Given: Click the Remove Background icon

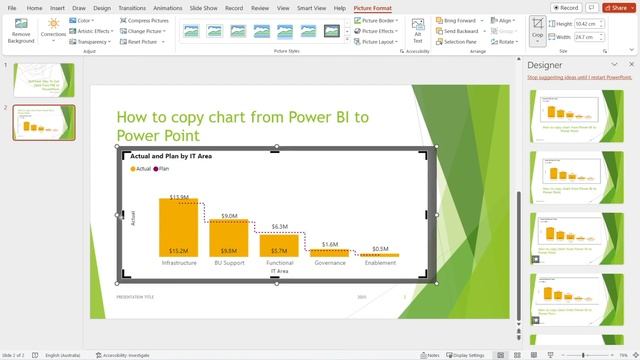Looking at the screenshot, I should 21,23.
